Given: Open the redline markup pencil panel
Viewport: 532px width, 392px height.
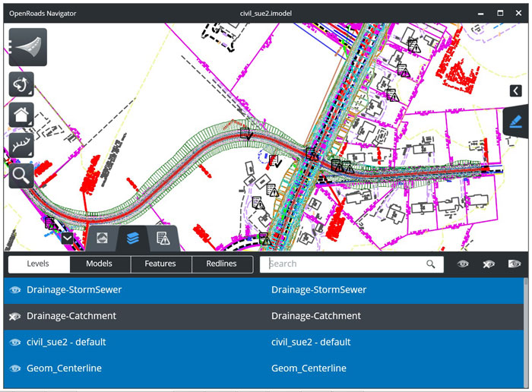Looking at the screenshot, I should click(x=516, y=121).
